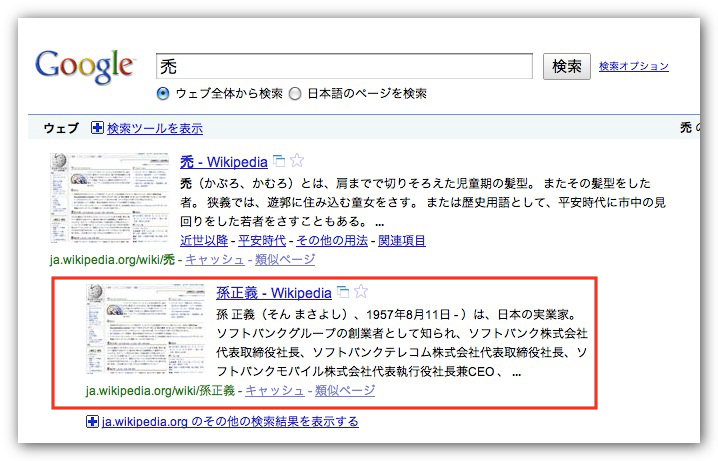Click the star icon beside 禿 - Wikipedia
Screen dimensions: 718x461
click(x=297, y=162)
